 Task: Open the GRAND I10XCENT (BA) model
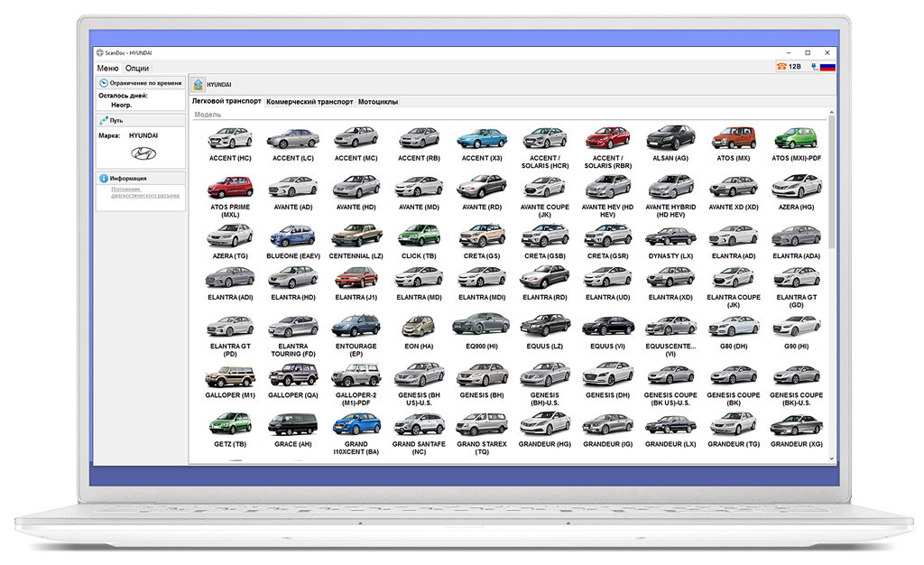356,433
